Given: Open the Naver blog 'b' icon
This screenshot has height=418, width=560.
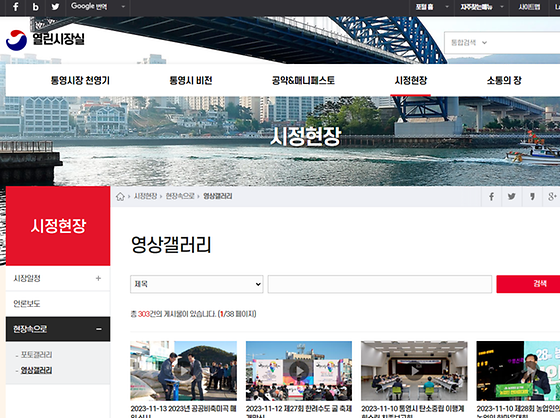Looking at the screenshot, I should tap(35, 7).
